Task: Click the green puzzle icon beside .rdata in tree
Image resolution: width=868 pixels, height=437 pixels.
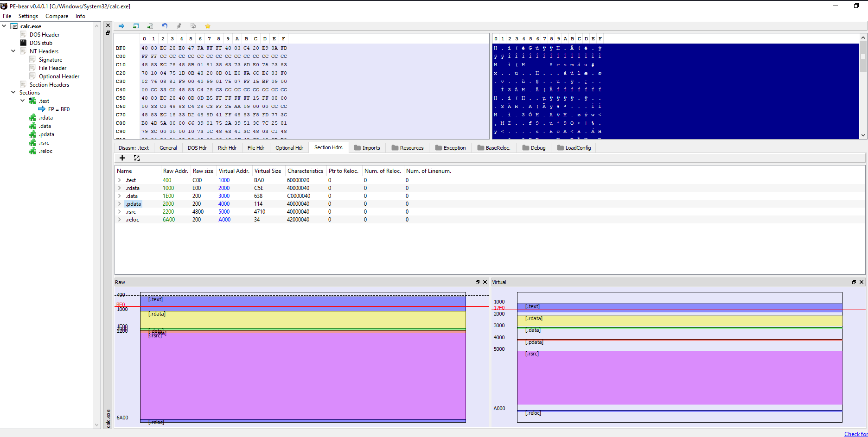Action: click(32, 118)
